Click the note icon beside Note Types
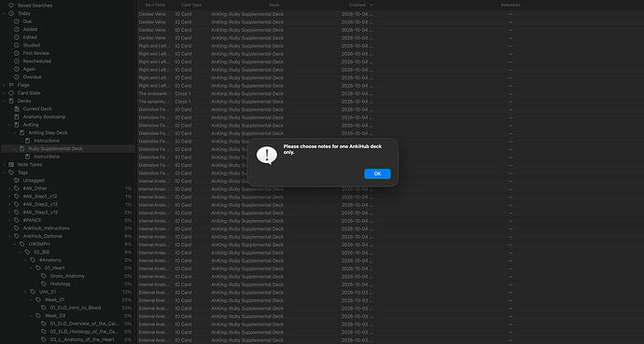Screen dimensions: 644x344 point(11,164)
